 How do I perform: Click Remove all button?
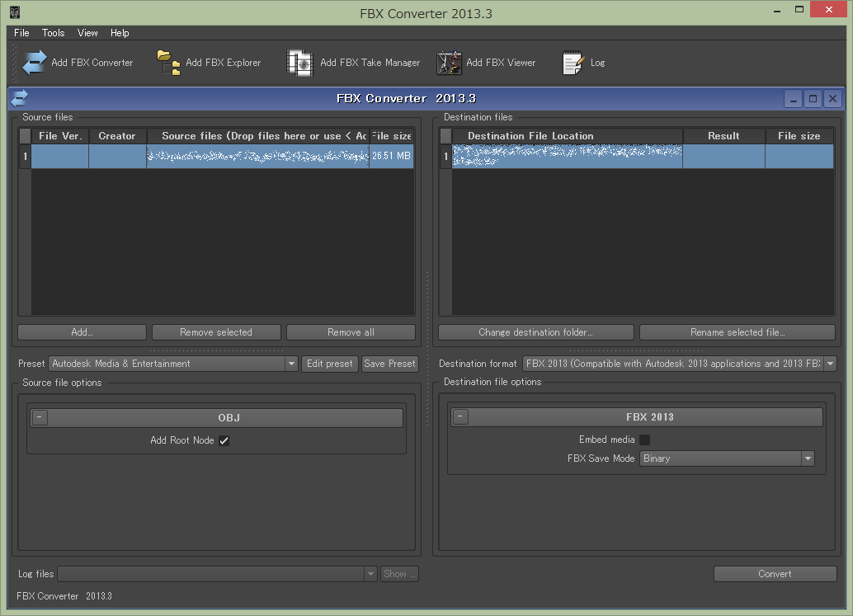coord(351,332)
